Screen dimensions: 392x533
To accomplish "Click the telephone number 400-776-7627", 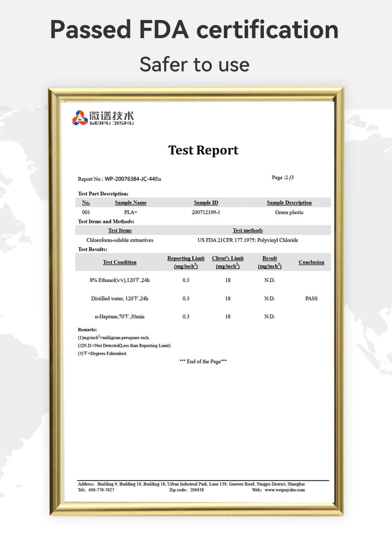I will [101, 490].
